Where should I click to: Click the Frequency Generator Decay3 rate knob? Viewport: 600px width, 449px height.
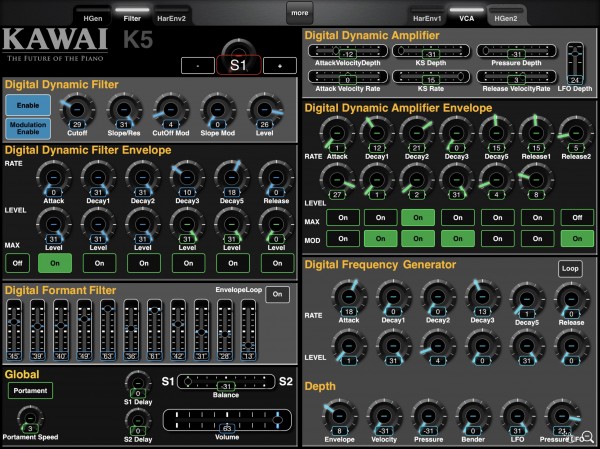pos(482,297)
